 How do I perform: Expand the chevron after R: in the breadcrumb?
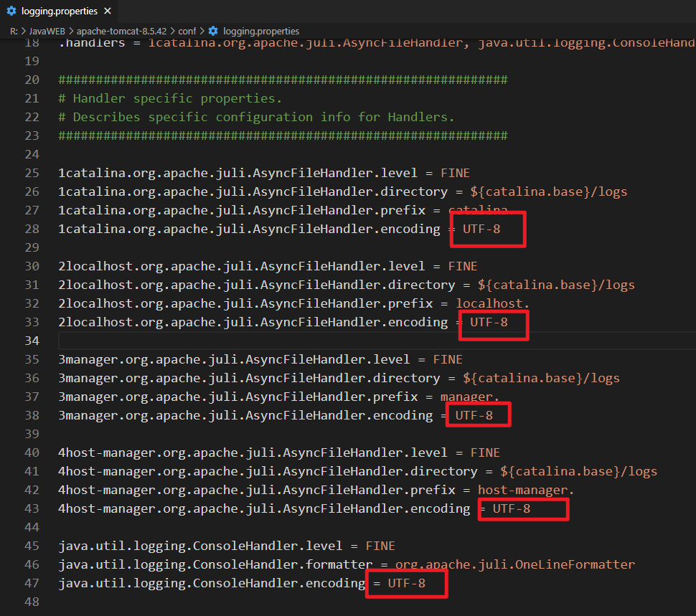pyautogui.click(x=24, y=31)
